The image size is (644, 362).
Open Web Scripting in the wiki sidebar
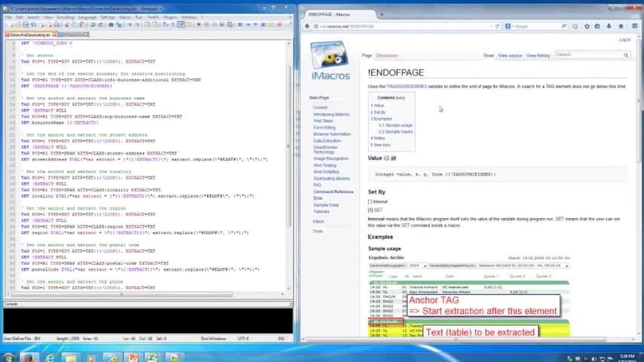(x=326, y=172)
